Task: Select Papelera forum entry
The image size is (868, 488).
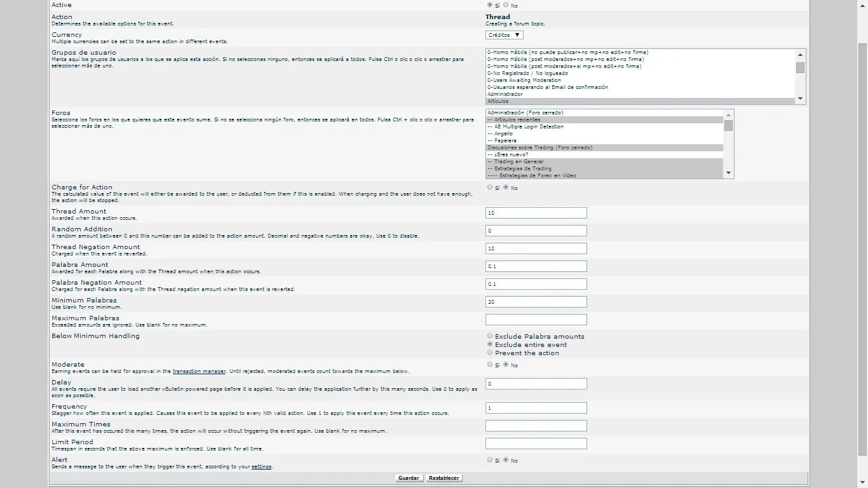Action: (x=604, y=140)
